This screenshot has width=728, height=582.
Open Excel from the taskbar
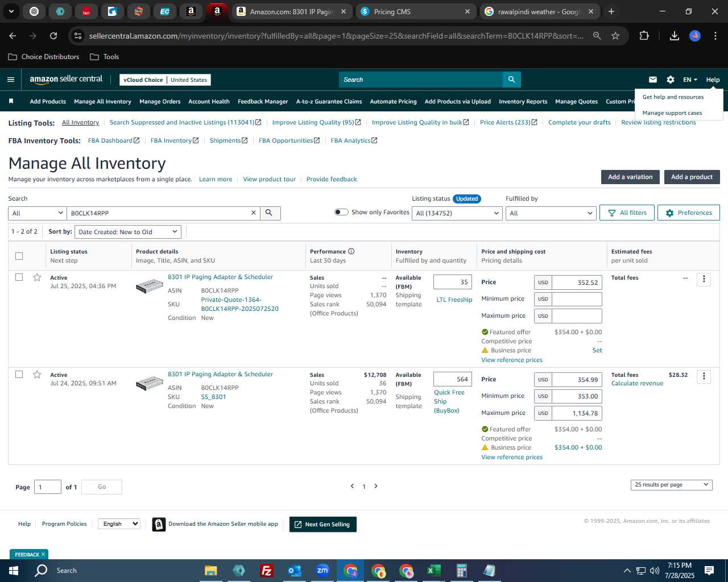click(433, 571)
